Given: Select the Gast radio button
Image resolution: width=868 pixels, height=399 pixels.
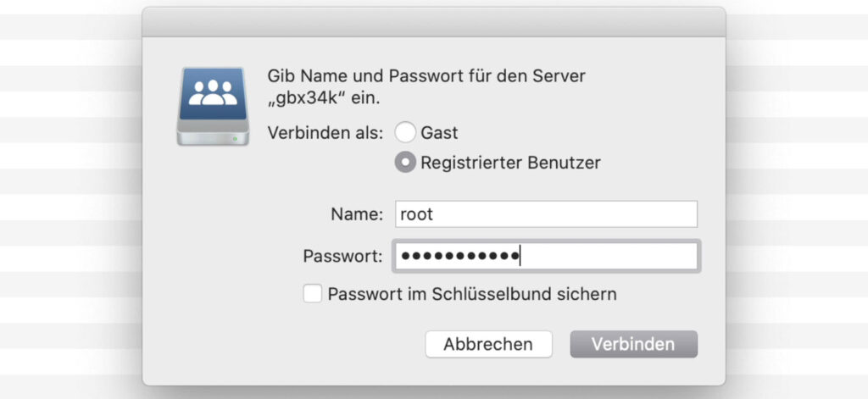Looking at the screenshot, I should pyautogui.click(x=406, y=133).
